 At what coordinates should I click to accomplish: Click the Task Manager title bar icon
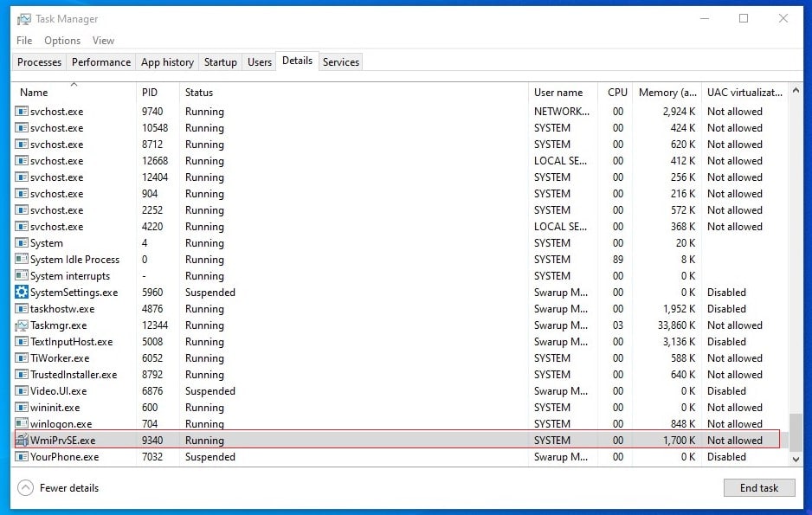click(24, 19)
